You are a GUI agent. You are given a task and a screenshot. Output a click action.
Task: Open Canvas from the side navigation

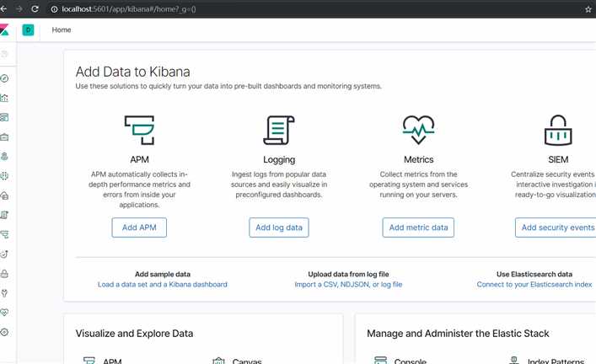[4, 136]
